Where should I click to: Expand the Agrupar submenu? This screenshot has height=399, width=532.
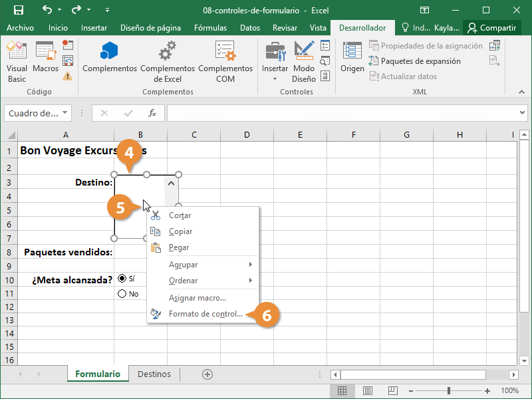[203, 265]
